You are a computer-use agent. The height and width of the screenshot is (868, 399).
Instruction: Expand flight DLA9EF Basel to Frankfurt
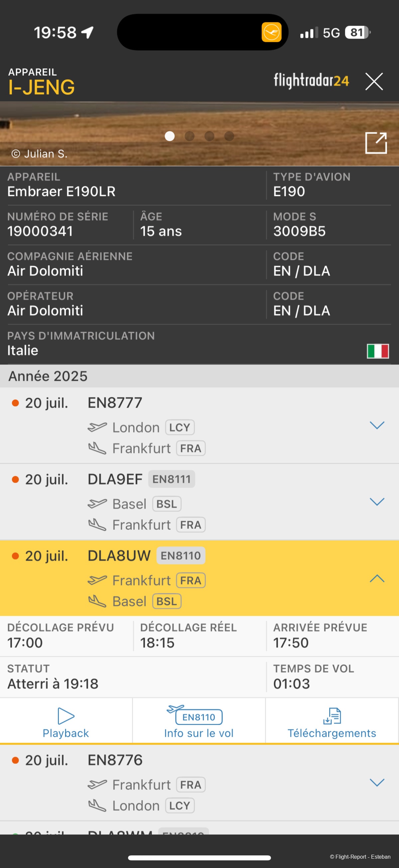(x=377, y=502)
